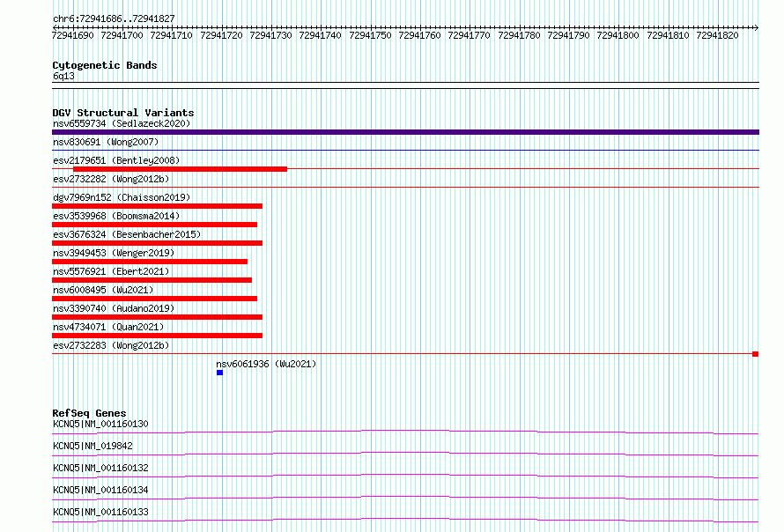784x532 pixels.
Task: Click ruler position 72941730
Action: pos(270,35)
